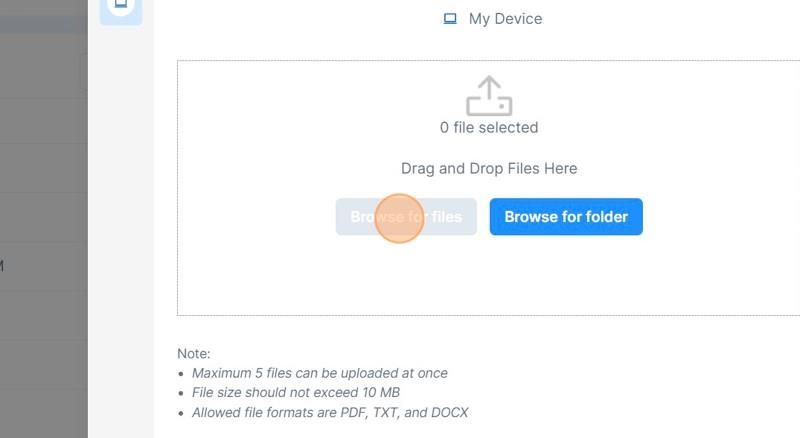Select the My Device tab label
Image resolution: width=800 pixels, height=438 pixels.
(x=505, y=19)
